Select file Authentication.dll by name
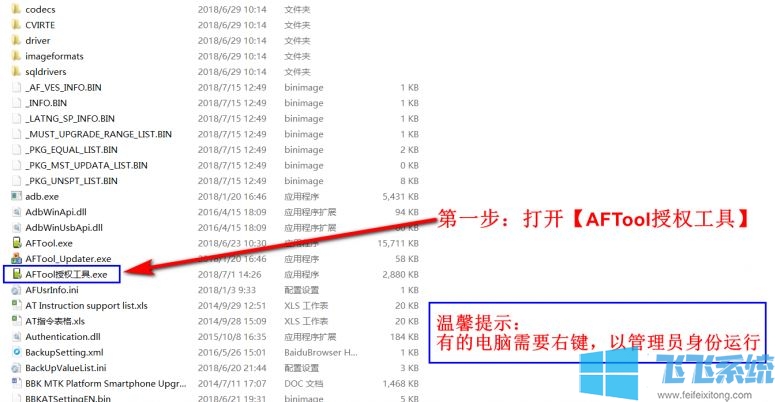This screenshot has width=776, height=402. (63, 337)
